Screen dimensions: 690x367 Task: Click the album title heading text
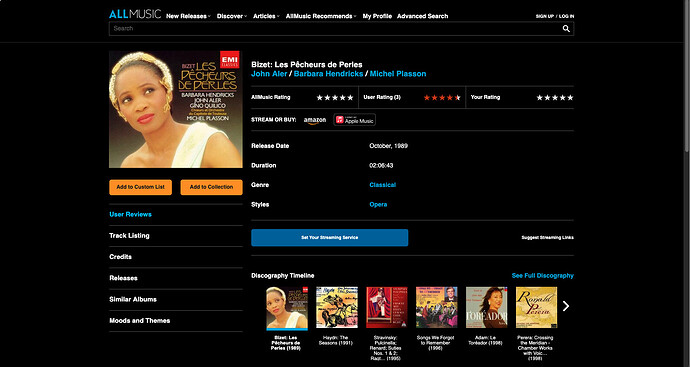[x=307, y=65]
